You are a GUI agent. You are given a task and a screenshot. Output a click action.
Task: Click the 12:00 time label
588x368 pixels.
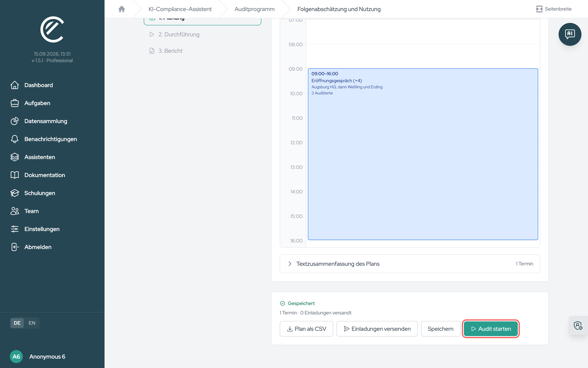tap(296, 143)
